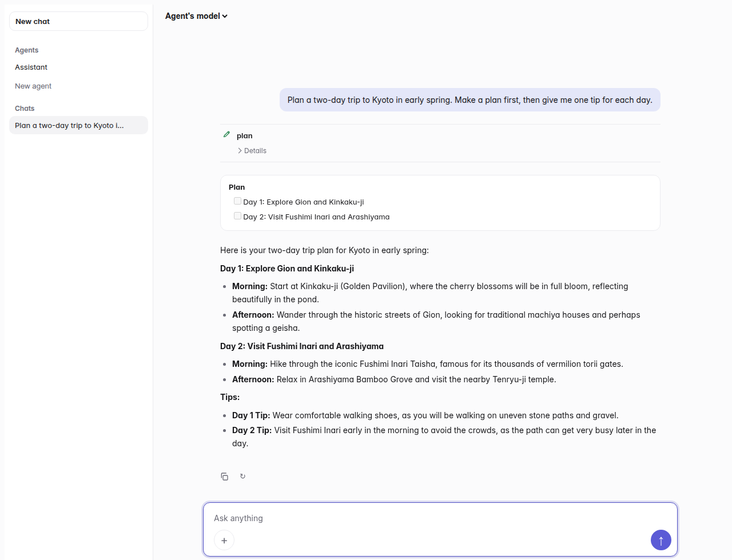
Task: Click the user's Kyoto trip message bubble
Action: 470,100
